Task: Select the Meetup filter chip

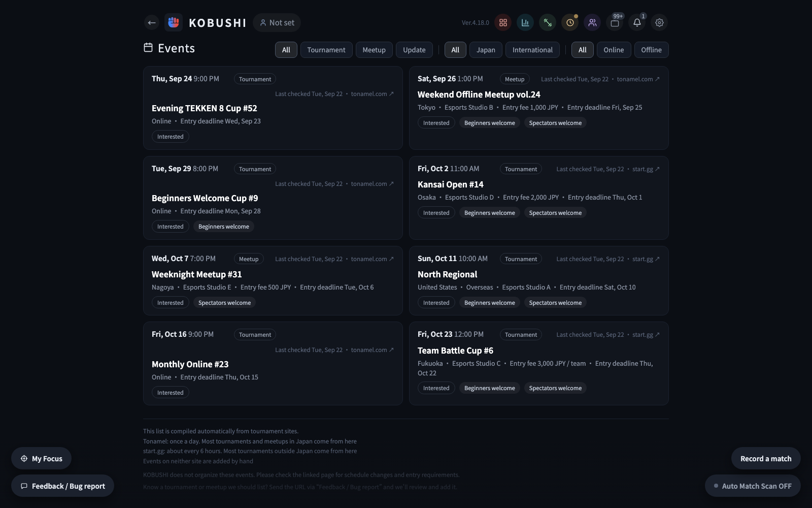Action: tap(374, 50)
